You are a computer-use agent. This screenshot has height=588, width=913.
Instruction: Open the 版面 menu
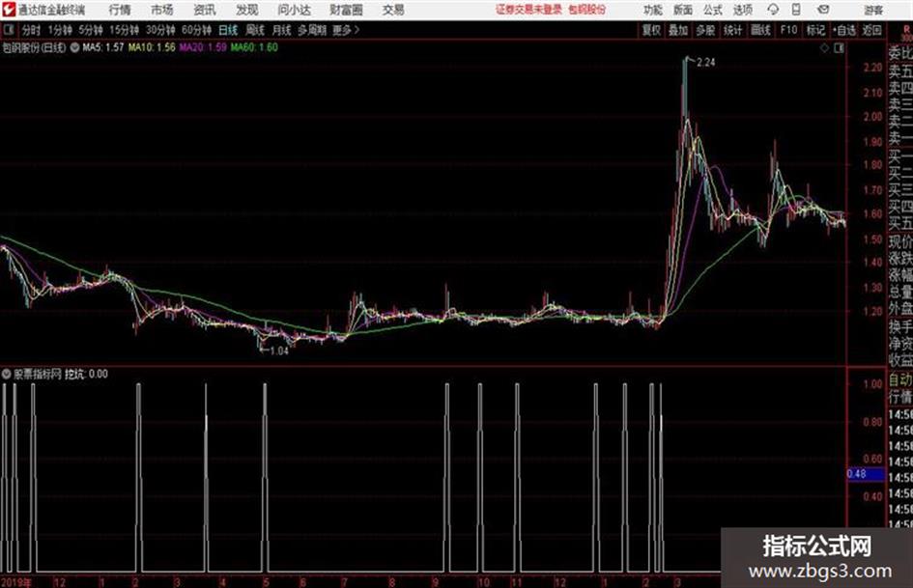click(x=683, y=10)
